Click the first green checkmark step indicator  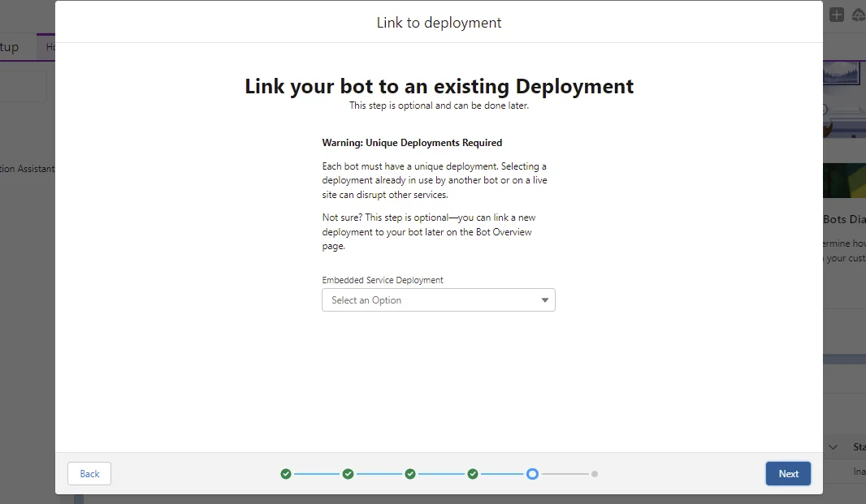pyautogui.click(x=286, y=473)
